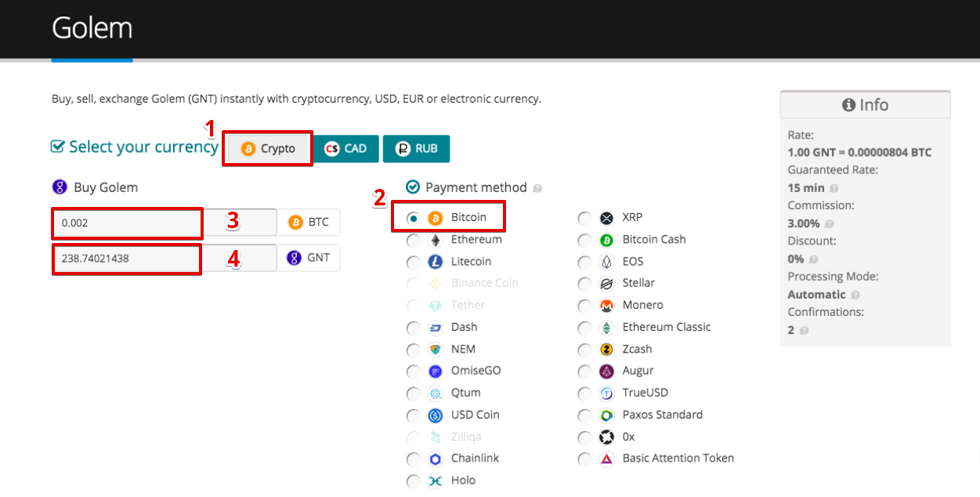Select the Crypto currency tab

coord(268,148)
